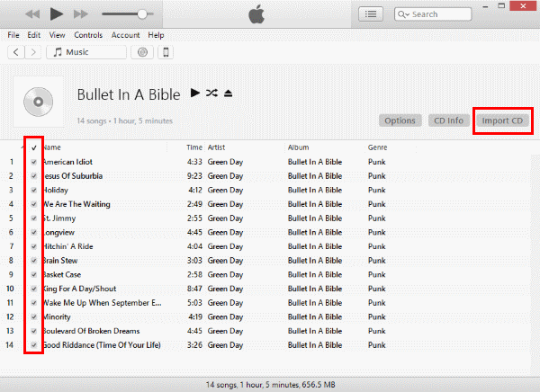Toggle checkbox for Basket Case
Image resolution: width=540 pixels, height=392 pixels.
click(x=34, y=274)
